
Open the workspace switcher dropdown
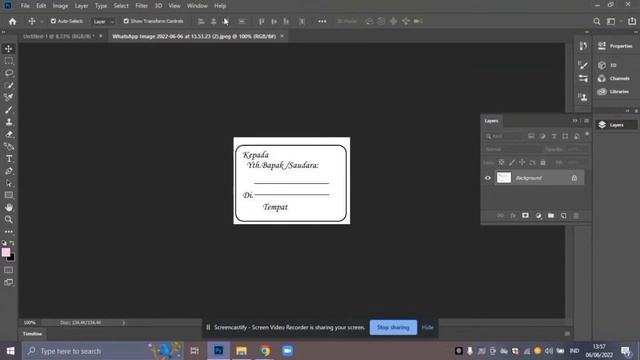pos(613,21)
